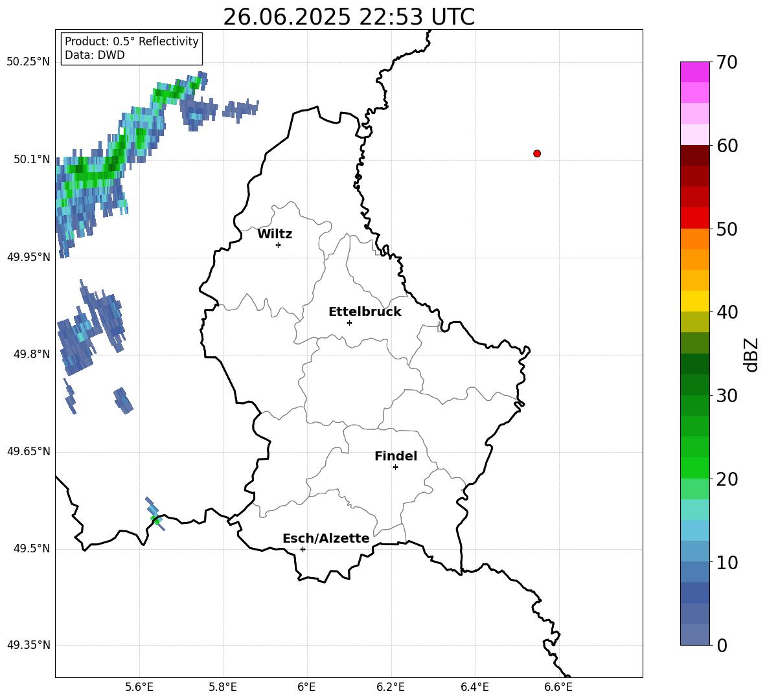Select the Esch/Alzette city label

326,538
